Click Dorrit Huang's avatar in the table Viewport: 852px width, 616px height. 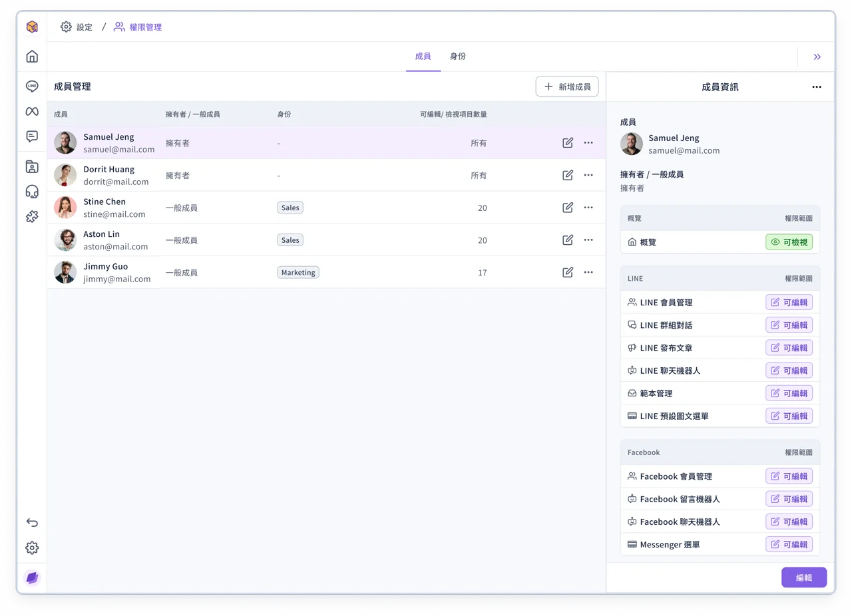click(x=65, y=175)
